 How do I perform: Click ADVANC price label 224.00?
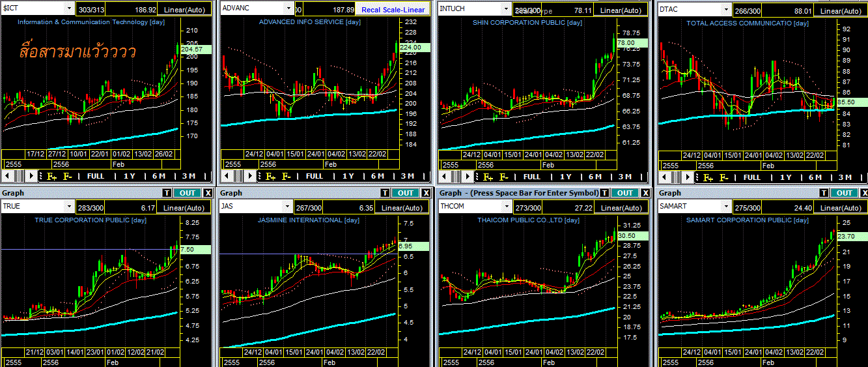(415, 48)
